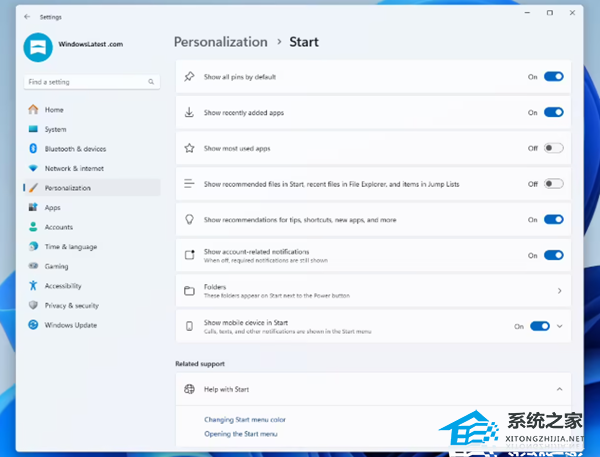Open the Opening the Start menu link
This screenshot has width=600, height=457.
(x=241, y=434)
